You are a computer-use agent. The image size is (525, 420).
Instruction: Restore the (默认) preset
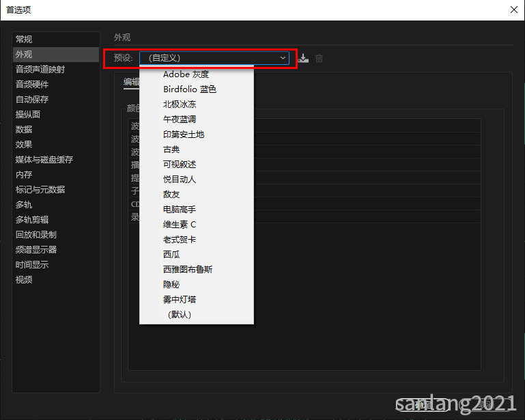click(197, 315)
